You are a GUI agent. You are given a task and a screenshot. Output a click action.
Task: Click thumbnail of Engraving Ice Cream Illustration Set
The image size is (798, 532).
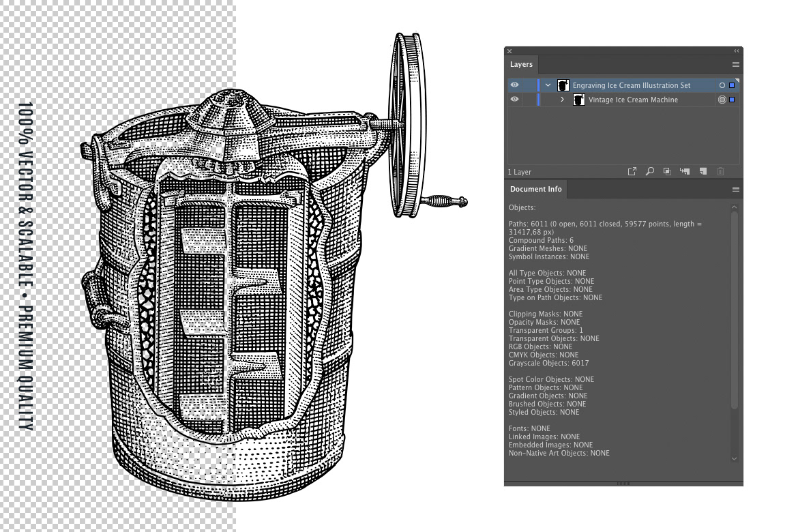pos(563,85)
